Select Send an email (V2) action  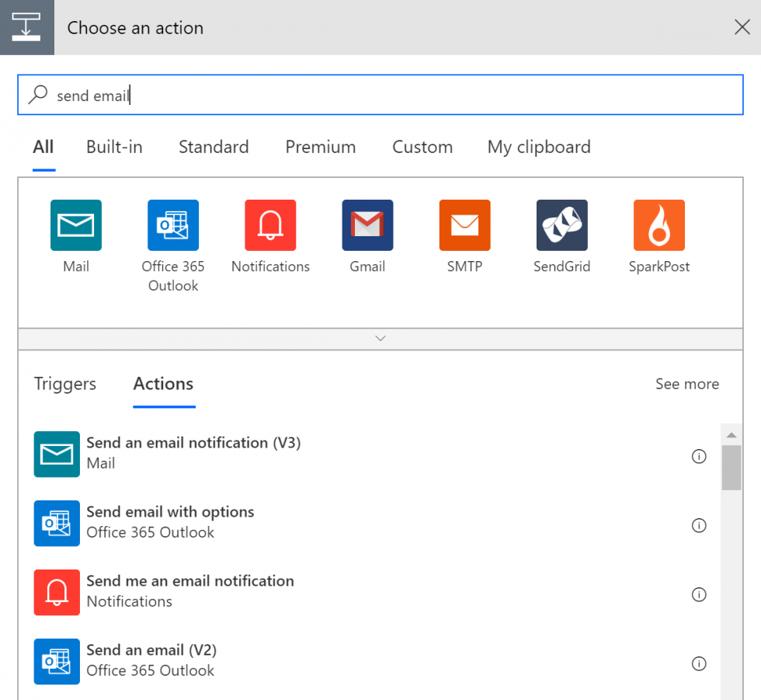click(x=369, y=661)
